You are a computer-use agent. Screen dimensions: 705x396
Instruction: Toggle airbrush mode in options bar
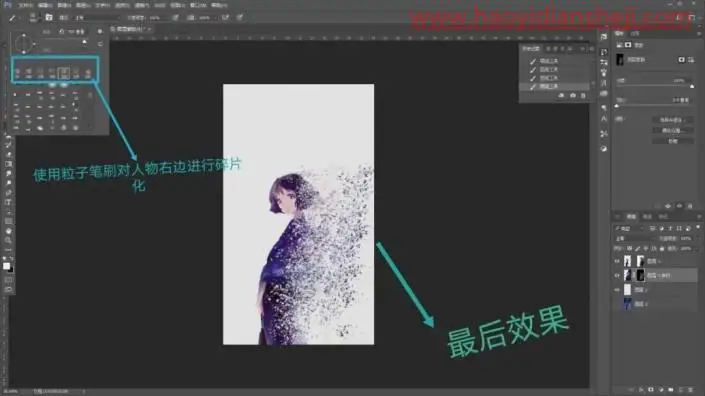(x=225, y=18)
